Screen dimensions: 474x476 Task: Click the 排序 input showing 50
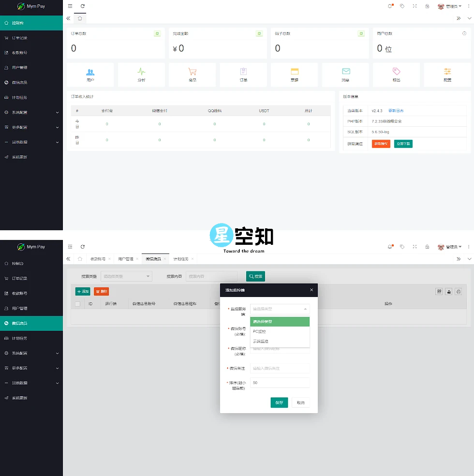[x=280, y=383]
